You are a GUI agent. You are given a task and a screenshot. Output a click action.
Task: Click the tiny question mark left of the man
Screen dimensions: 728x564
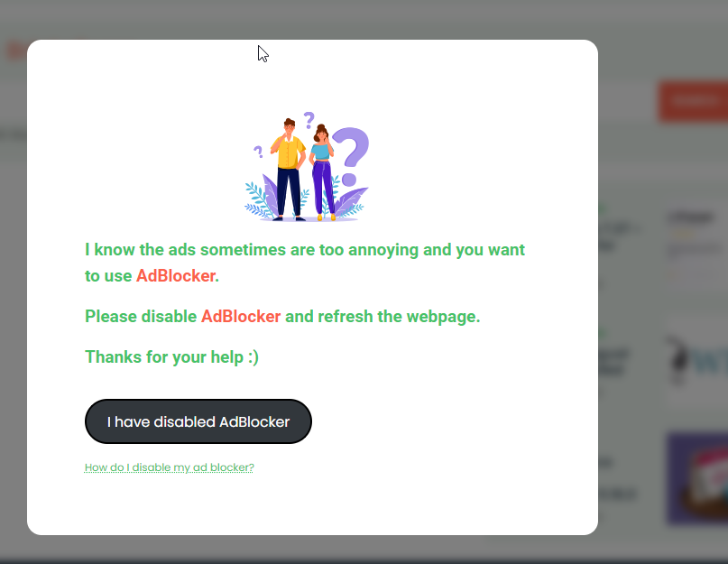point(258,152)
